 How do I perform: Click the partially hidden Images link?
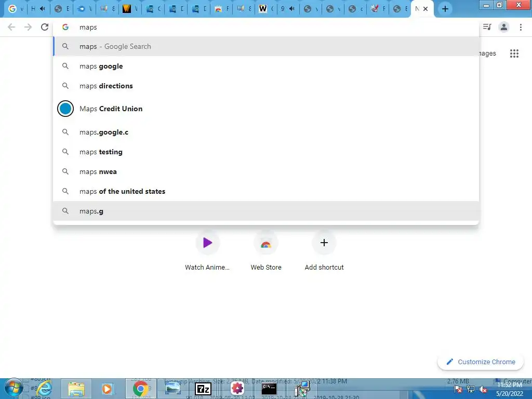click(487, 54)
